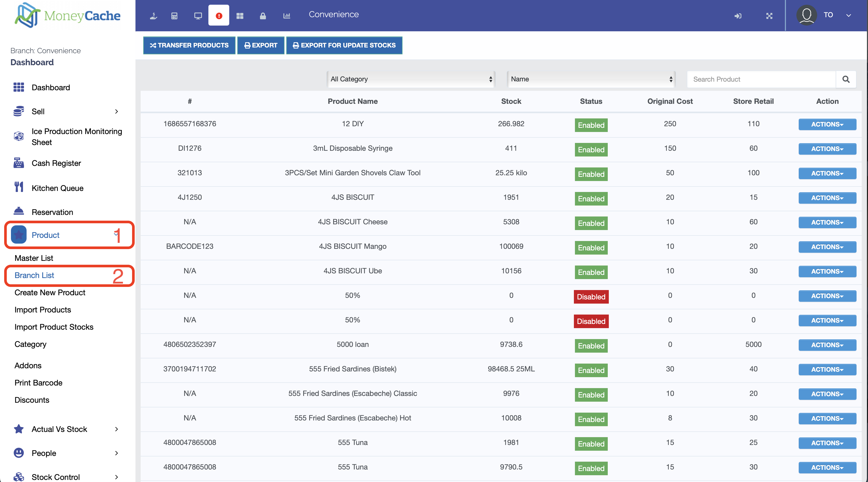Image resolution: width=868 pixels, height=482 pixels.
Task: Click the sign-in arrow icon in header
Action: click(x=738, y=15)
